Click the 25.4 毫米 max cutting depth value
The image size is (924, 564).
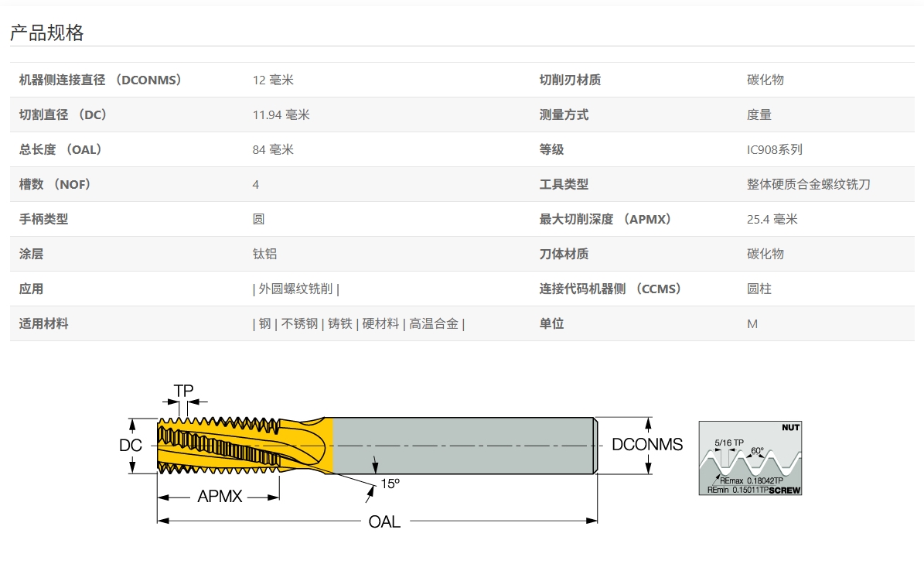(772, 219)
